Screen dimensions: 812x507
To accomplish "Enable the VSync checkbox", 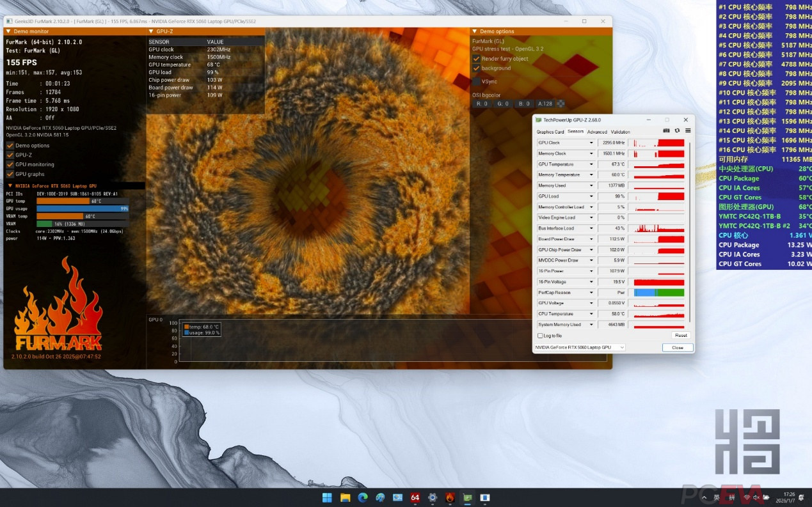I will coord(476,82).
